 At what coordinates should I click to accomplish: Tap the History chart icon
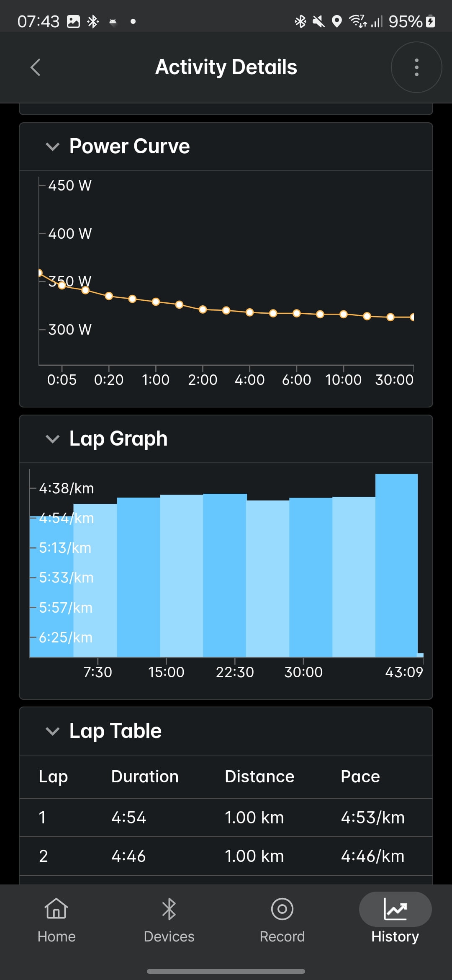pyautogui.click(x=395, y=909)
